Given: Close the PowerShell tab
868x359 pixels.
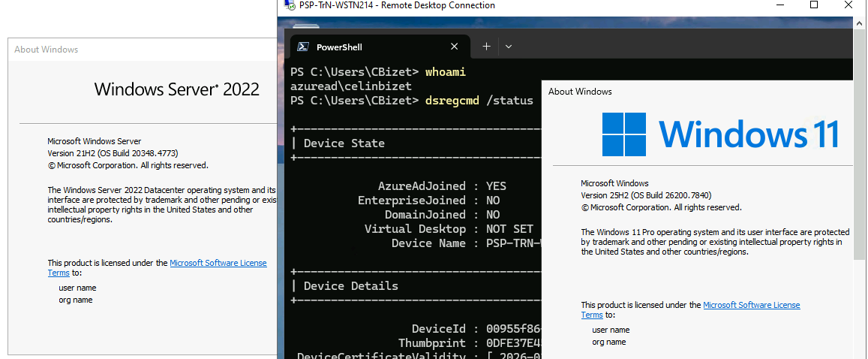Looking at the screenshot, I should coord(455,47).
